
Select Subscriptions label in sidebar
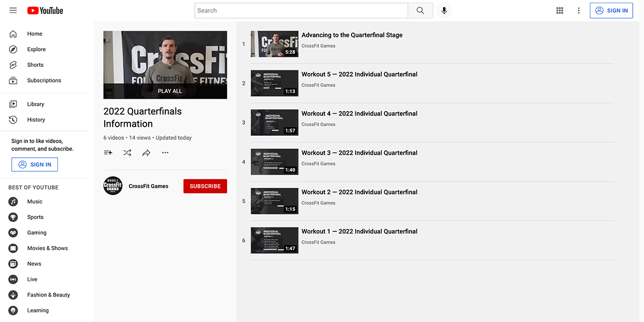tap(44, 80)
